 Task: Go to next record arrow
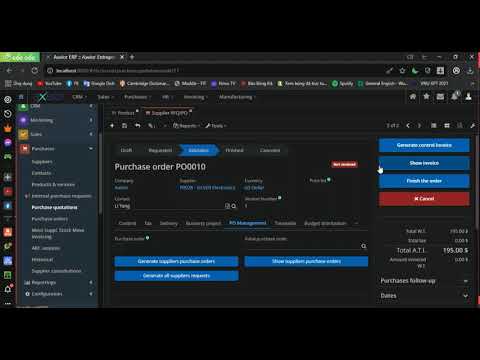point(419,126)
